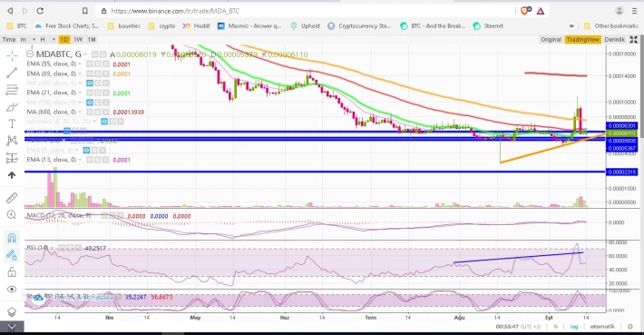The width and height of the screenshot is (644, 335).
Task: Open the object tree layers icon
Action: click(12, 312)
